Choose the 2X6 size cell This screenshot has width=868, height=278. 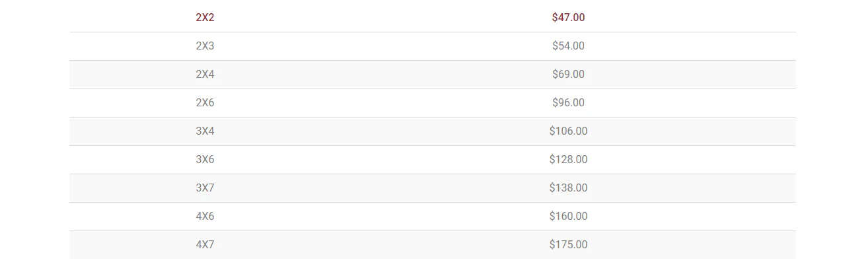click(x=205, y=103)
